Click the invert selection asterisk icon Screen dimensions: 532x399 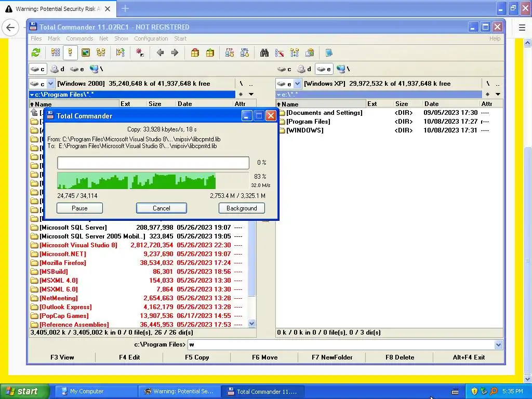tap(140, 52)
